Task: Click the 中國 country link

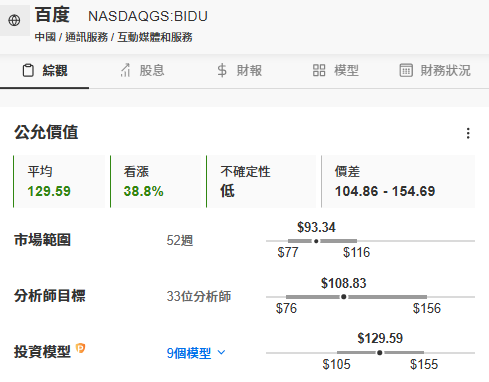Action: [x=45, y=37]
